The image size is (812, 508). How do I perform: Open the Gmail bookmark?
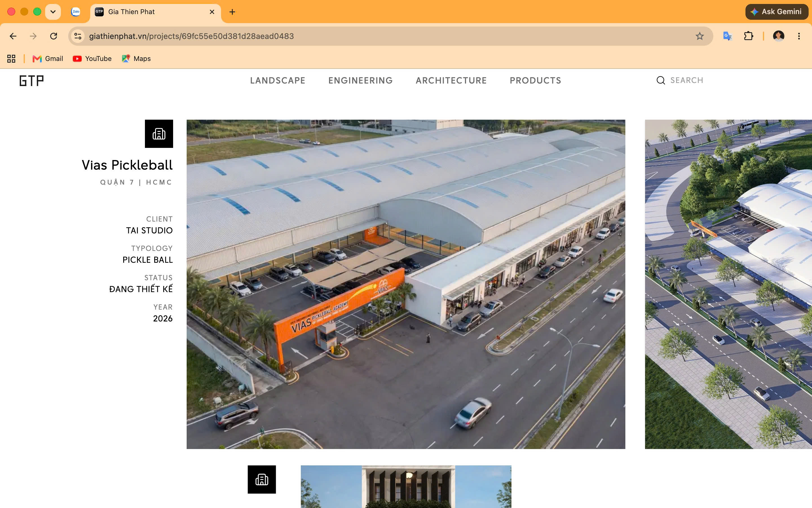[x=48, y=59]
